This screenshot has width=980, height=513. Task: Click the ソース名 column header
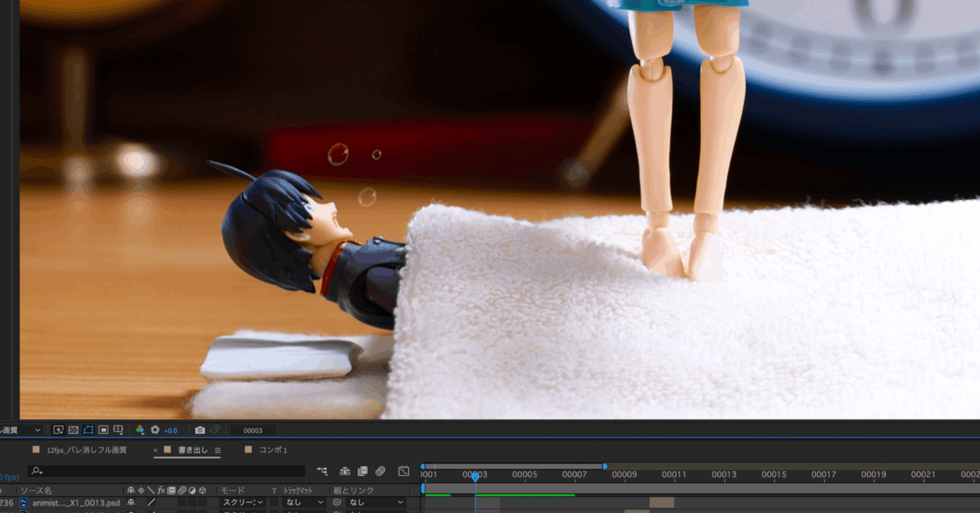point(36,491)
